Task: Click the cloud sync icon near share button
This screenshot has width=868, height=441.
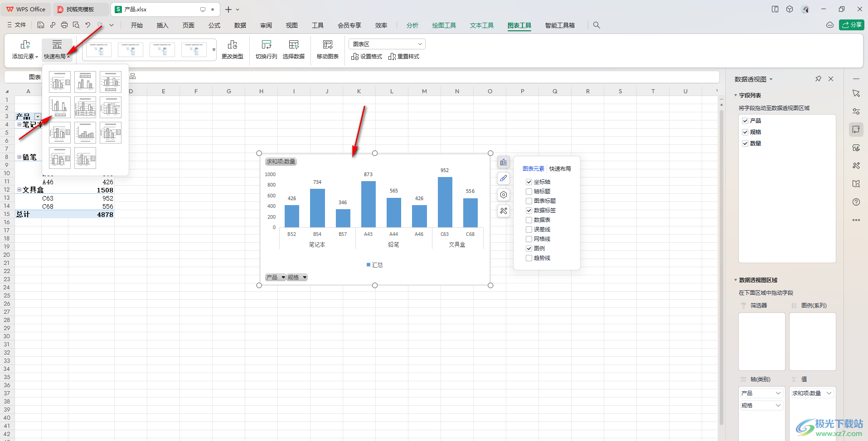Action: coord(830,25)
